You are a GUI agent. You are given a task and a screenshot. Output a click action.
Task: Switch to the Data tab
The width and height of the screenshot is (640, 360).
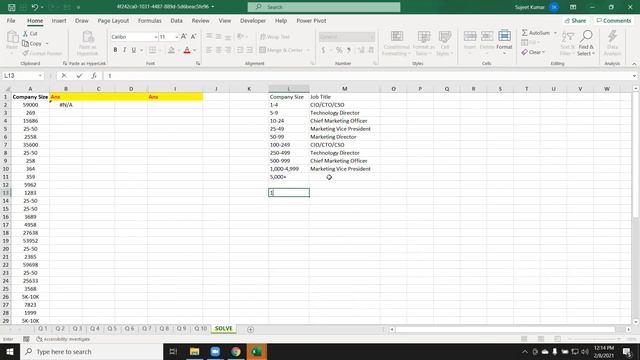[176, 20]
